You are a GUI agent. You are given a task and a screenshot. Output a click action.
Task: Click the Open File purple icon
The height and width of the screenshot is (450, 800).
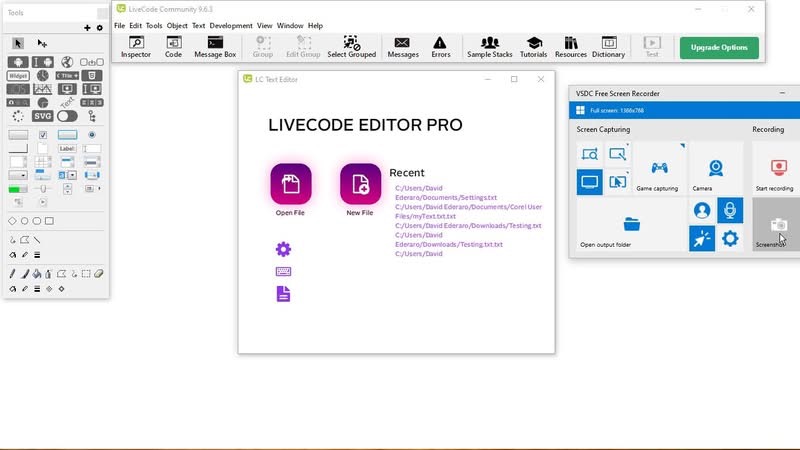(x=291, y=184)
